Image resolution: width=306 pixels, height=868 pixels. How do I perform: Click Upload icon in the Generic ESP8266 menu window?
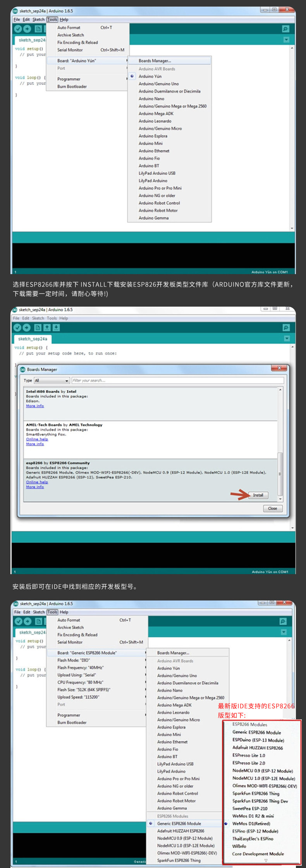click(28, 621)
